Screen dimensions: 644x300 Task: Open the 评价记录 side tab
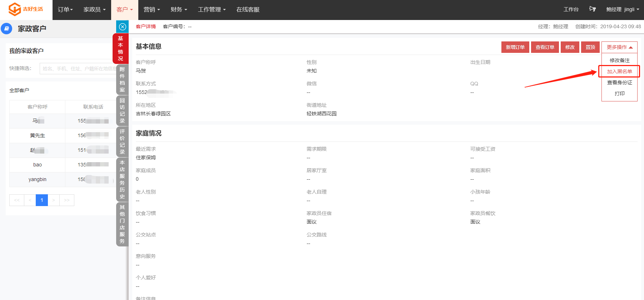tap(122, 141)
